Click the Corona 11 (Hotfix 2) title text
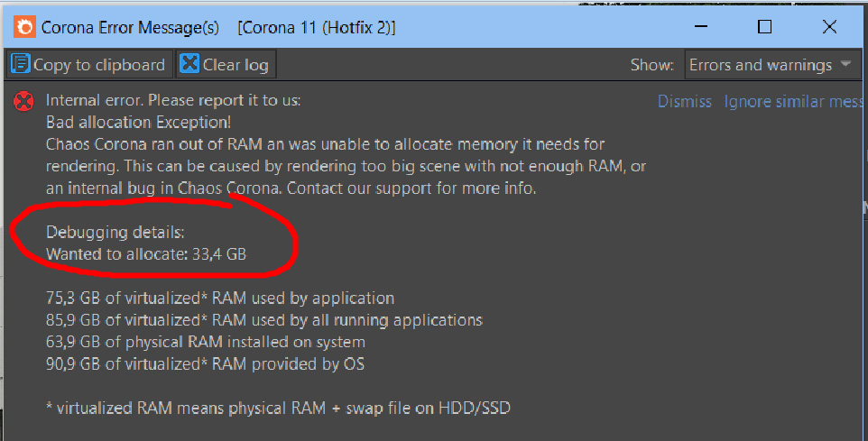Viewport: 868px width, 441px height. point(316,28)
